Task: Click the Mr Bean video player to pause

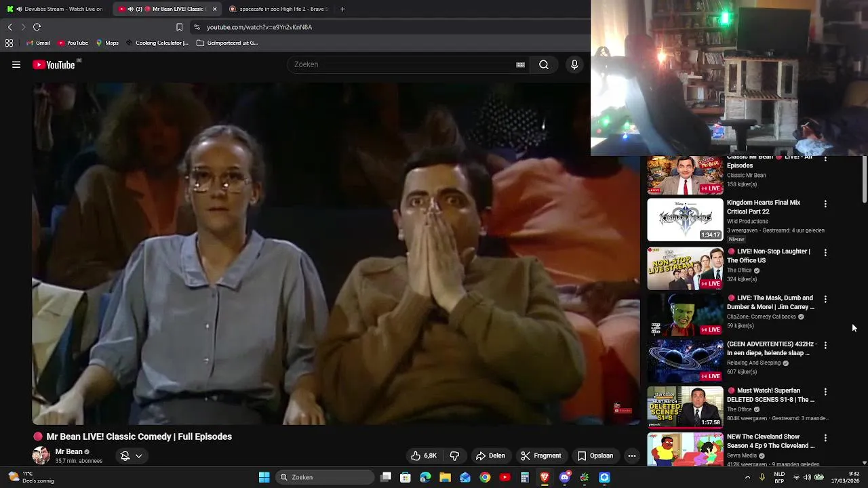Action: pos(336,254)
